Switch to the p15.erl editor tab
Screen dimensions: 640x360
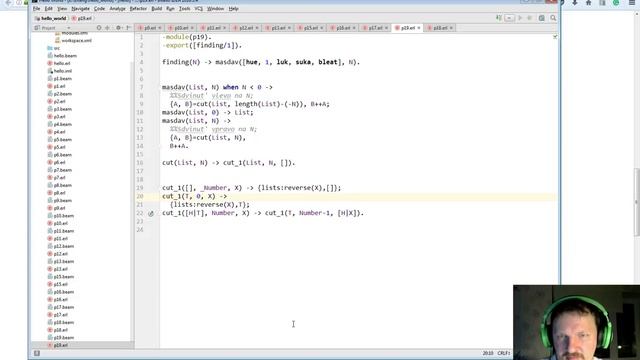click(x=311, y=28)
